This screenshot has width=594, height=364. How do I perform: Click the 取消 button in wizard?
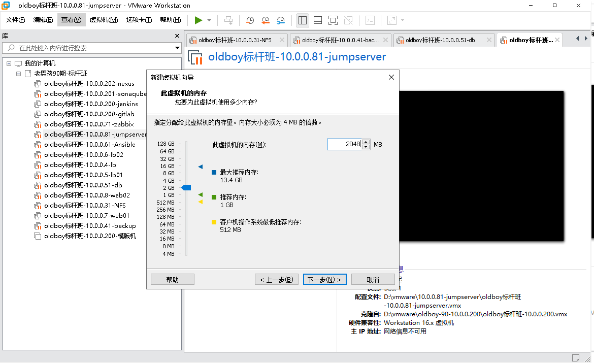point(373,280)
